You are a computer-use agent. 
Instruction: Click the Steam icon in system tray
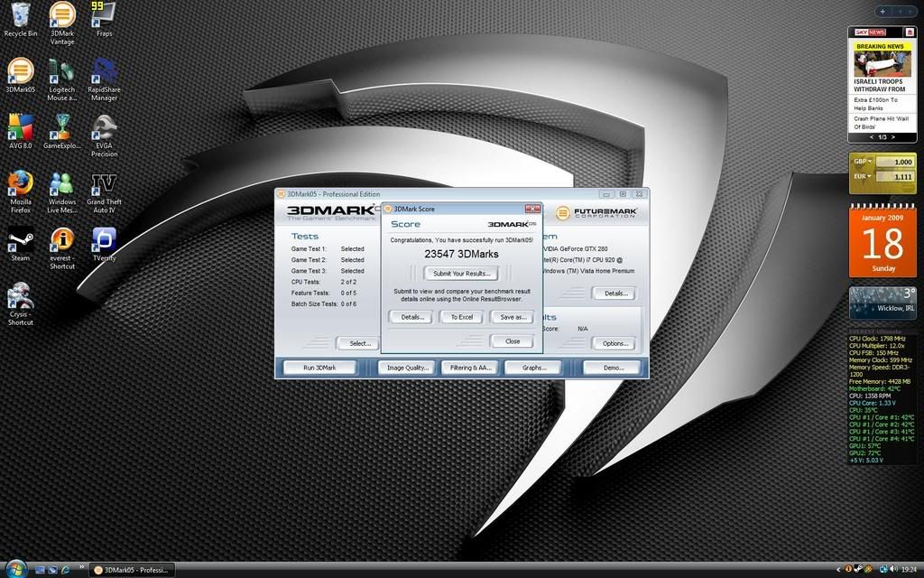859,569
